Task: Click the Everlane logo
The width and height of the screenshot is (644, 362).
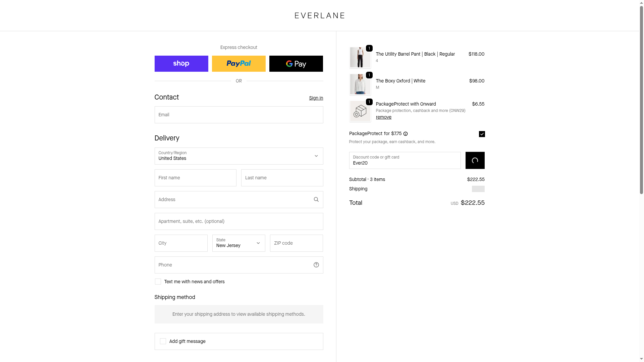Action: click(x=319, y=15)
